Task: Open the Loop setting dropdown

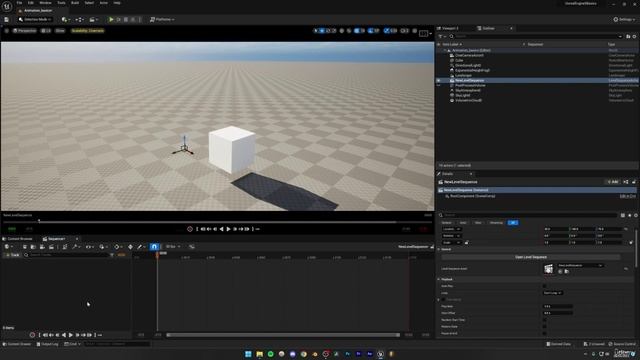Action: pyautogui.click(x=553, y=293)
